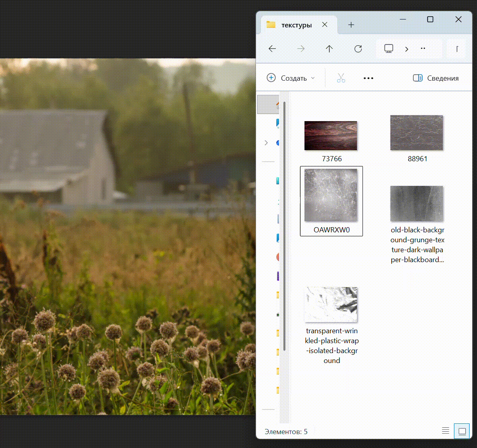Click the monitor icon in the address bar
Image resolution: width=477 pixels, height=448 pixels.
389,48
